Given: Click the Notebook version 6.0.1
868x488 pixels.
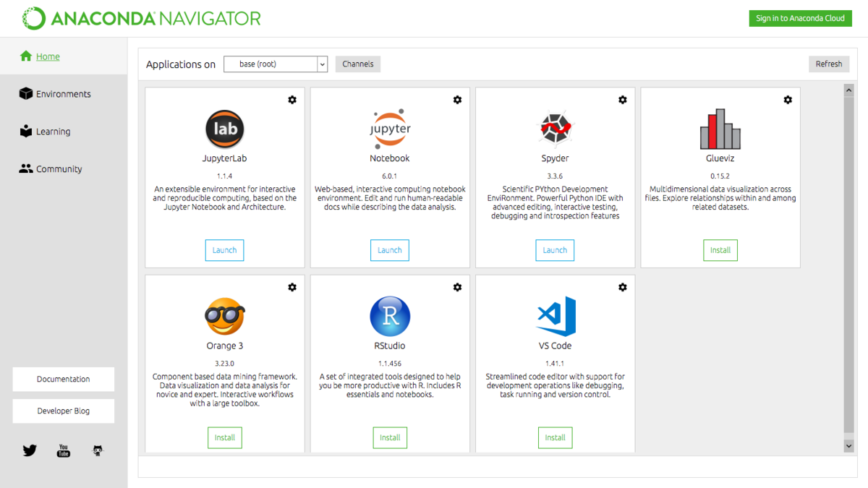Looking at the screenshot, I should point(390,176).
